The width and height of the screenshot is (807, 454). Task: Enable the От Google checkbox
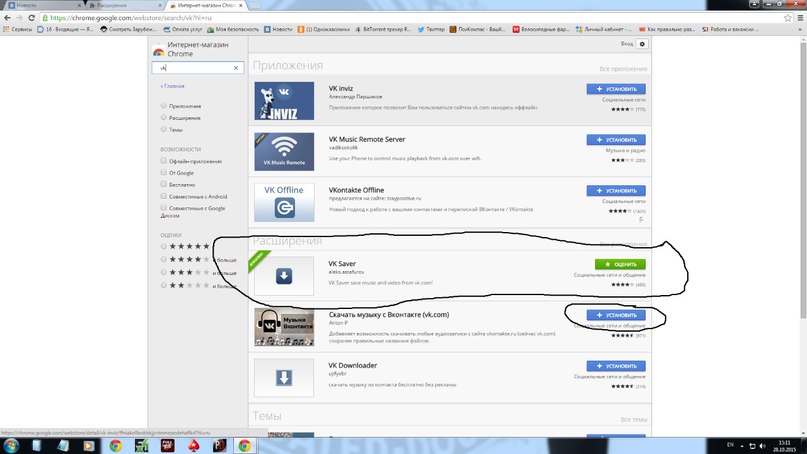tap(164, 172)
